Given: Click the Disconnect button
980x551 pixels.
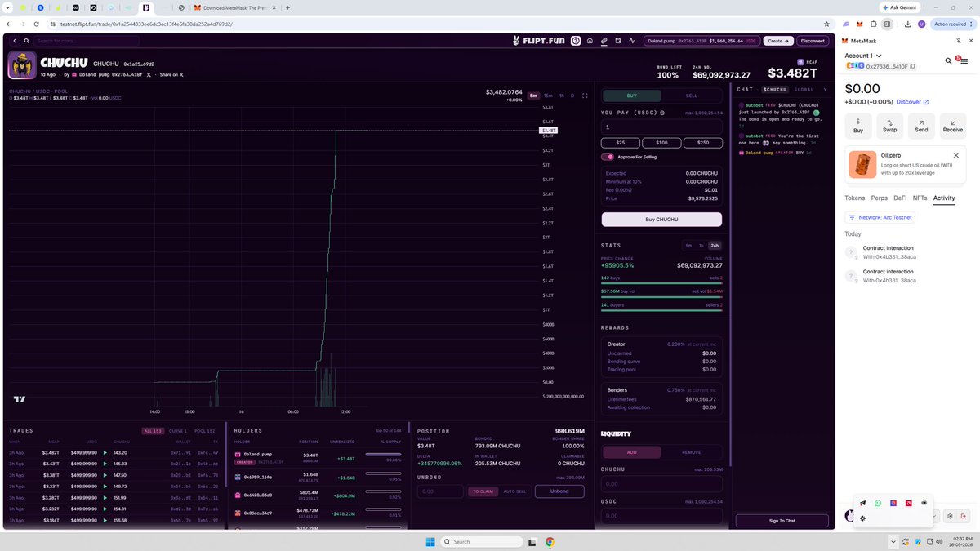Looking at the screenshot, I should point(813,41).
